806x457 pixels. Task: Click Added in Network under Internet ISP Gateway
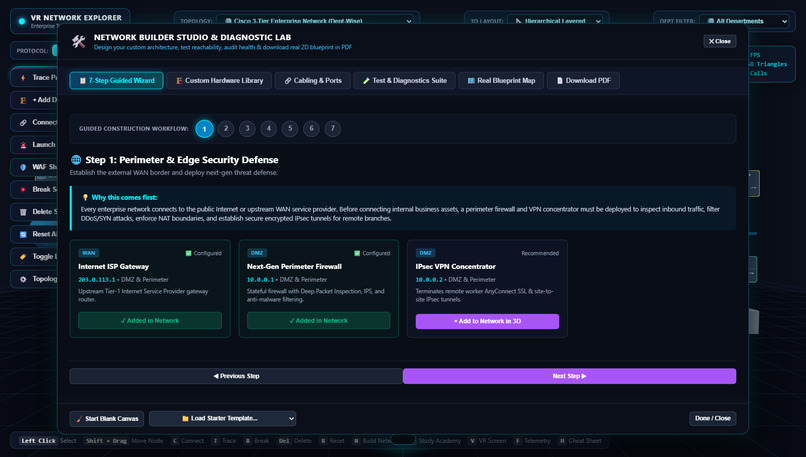150,320
